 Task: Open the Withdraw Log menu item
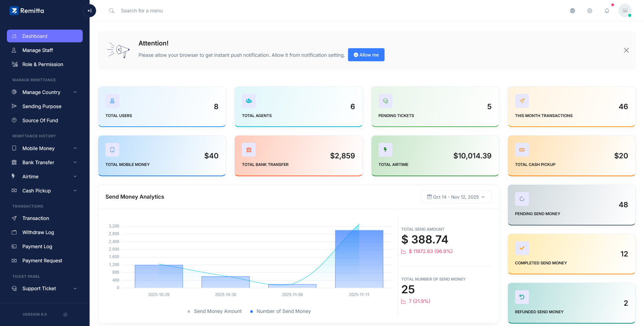point(38,232)
